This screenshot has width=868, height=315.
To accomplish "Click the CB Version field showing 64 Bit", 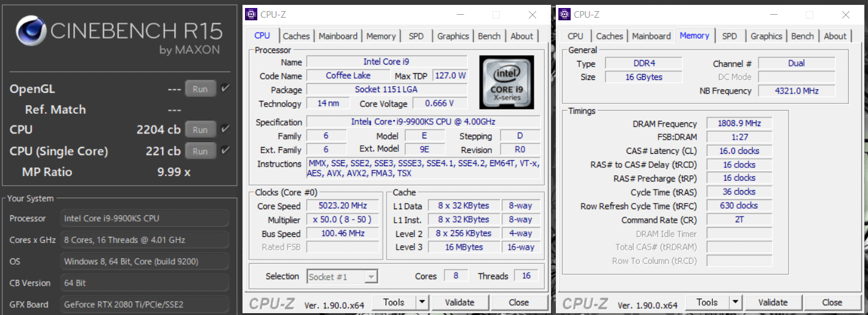I will [x=145, y=283].
